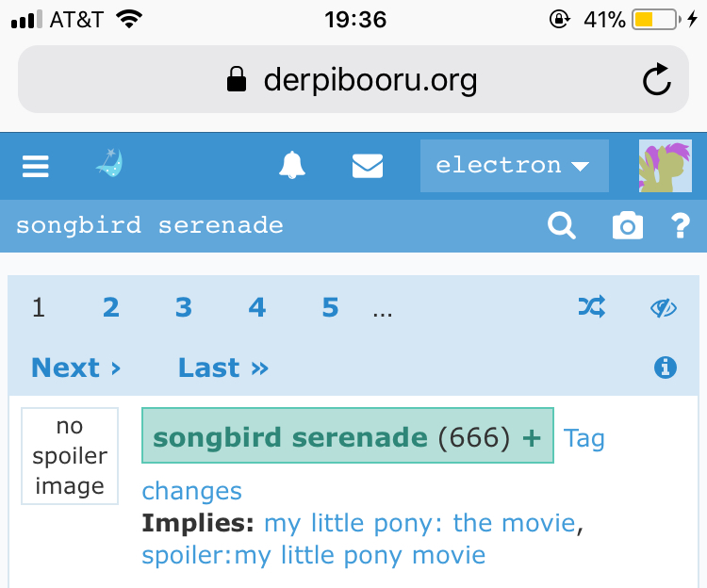Open the pony user avatar menu

[x=666, y=166]
